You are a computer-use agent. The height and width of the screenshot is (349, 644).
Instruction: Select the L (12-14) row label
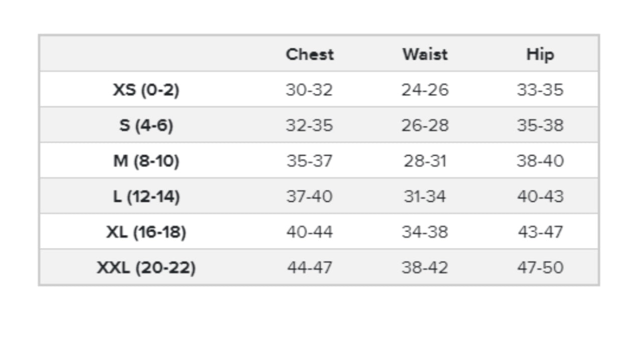(x=146, y=196)
